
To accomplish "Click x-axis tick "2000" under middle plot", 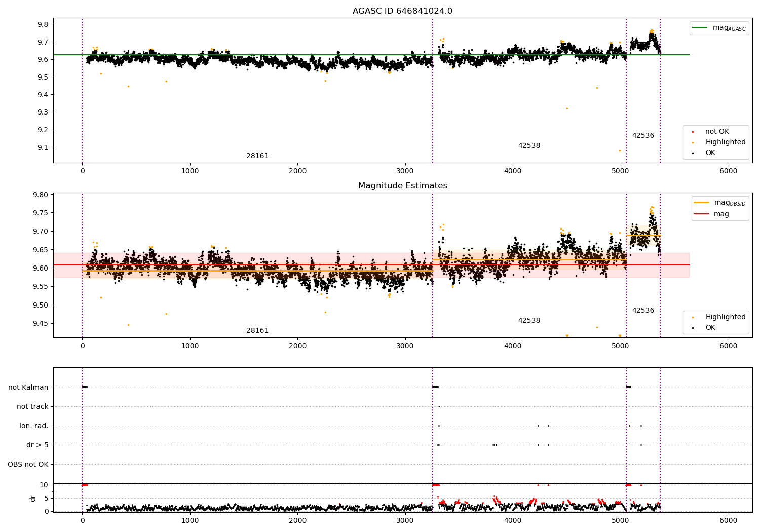I will [298, 346].
